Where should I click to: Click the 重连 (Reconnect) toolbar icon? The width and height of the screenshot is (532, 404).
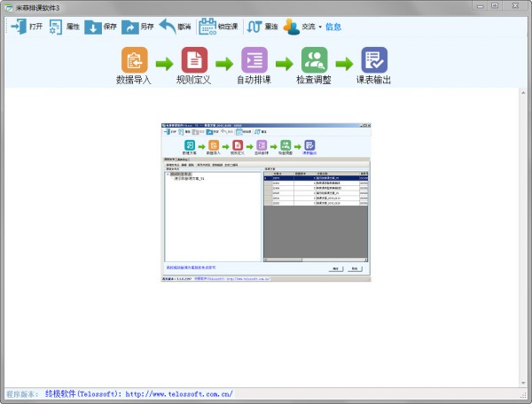(x=254, y=27)
